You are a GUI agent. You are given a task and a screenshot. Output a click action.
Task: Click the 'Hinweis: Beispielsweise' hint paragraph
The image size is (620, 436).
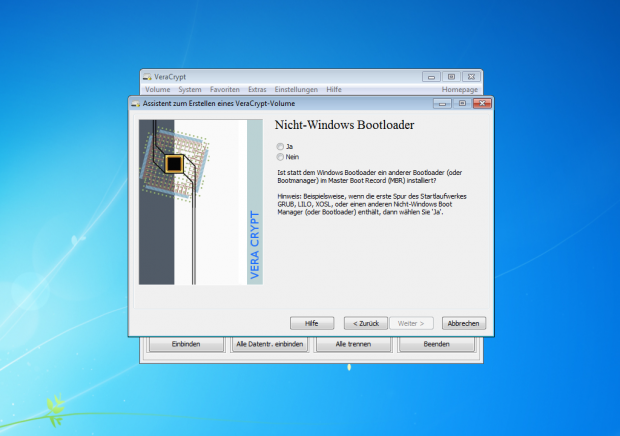point(372,204)
